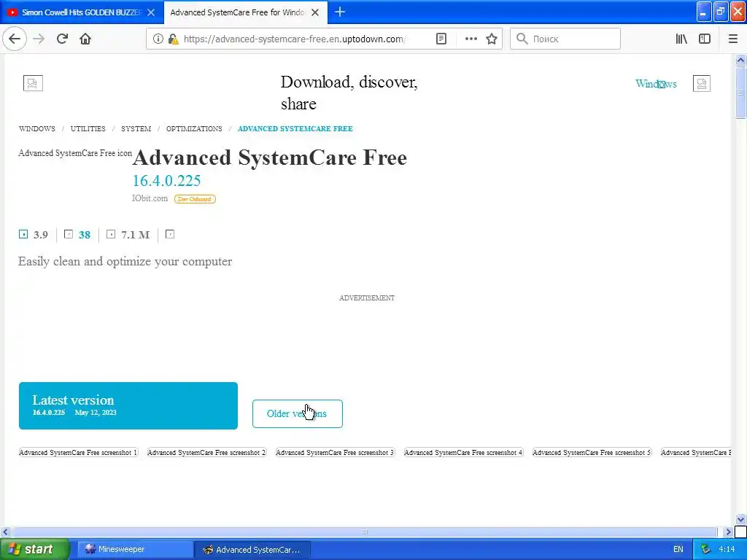
Task: Open Advanced SystemCare Free screenshot 2
Action: point(206,452)
